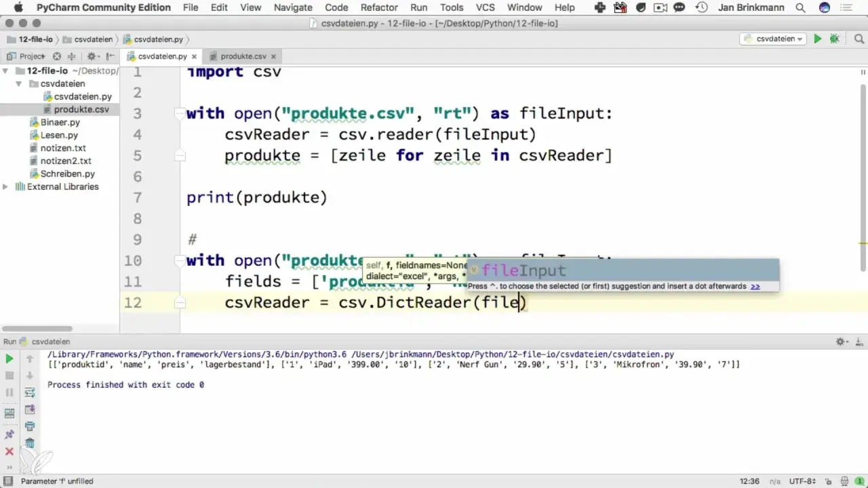Click the Up the stack trace arrow
The height and width of the screenshot is (488, 868).
[30, 359]
